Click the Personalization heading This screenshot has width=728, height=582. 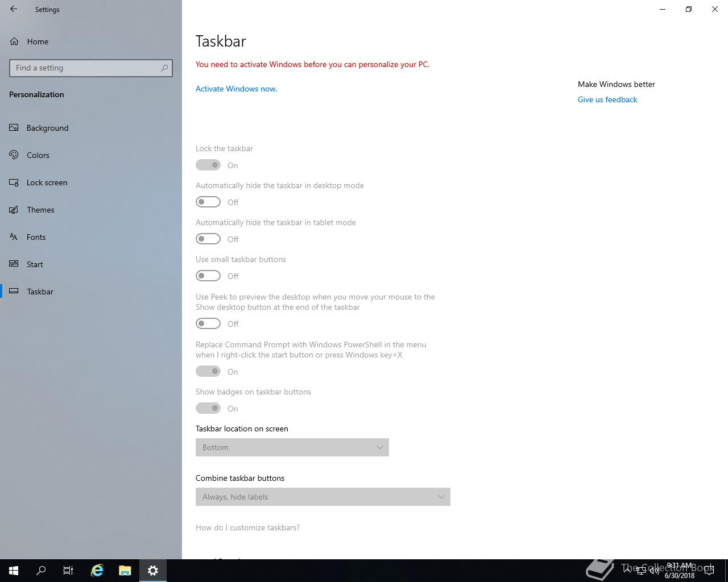coord(36,94)
